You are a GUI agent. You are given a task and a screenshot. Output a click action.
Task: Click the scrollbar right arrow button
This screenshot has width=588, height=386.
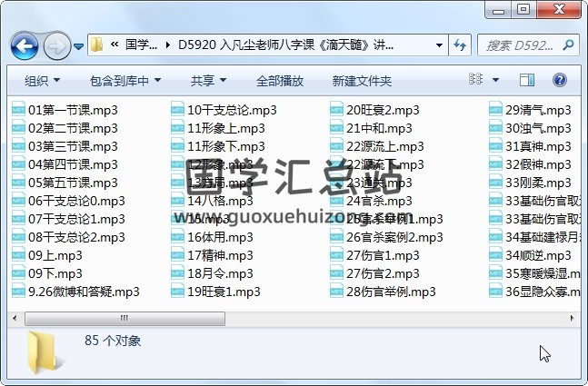[x=572, y=319]
